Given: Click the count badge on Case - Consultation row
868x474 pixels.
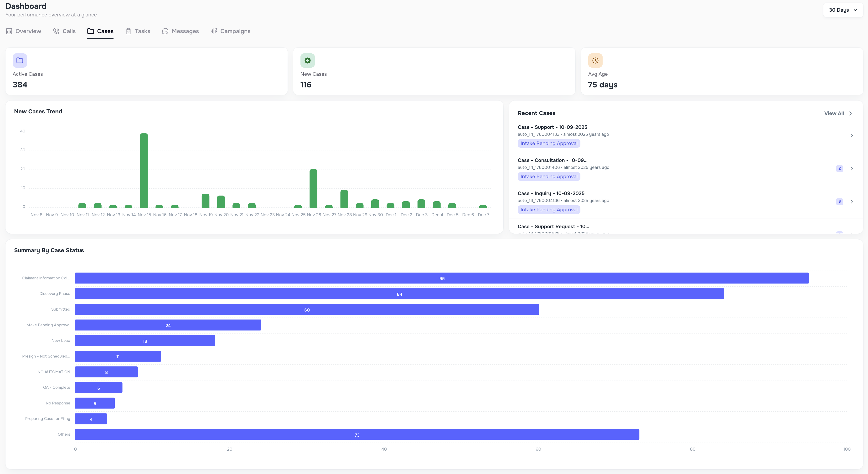Looking at the screenshot, I should point(839,168).
